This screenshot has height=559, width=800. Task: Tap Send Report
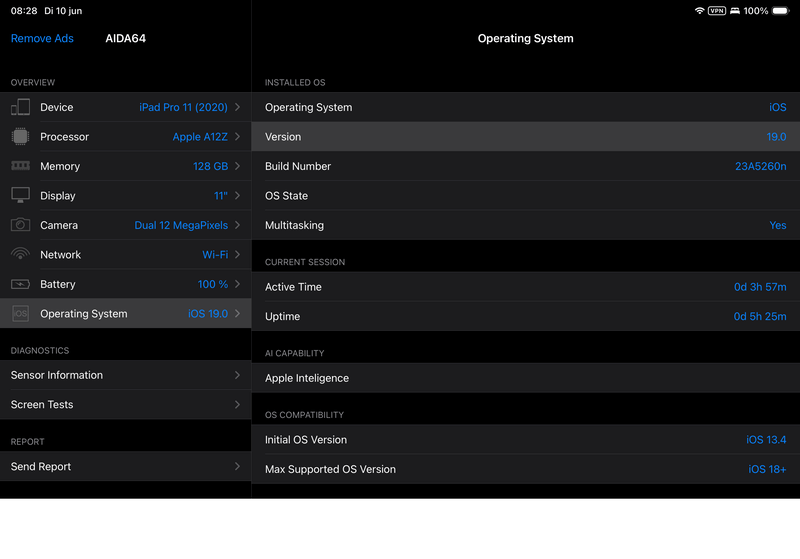point(126,466)
